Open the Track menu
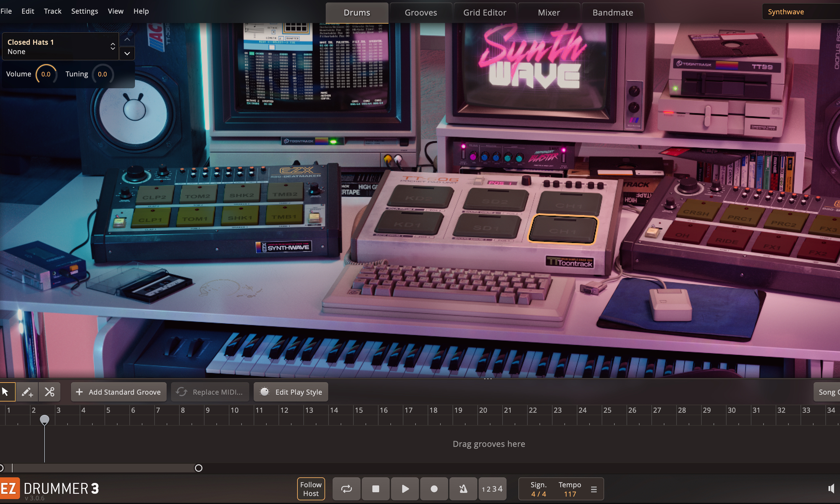Screen dimensions: 840x504 52,11
